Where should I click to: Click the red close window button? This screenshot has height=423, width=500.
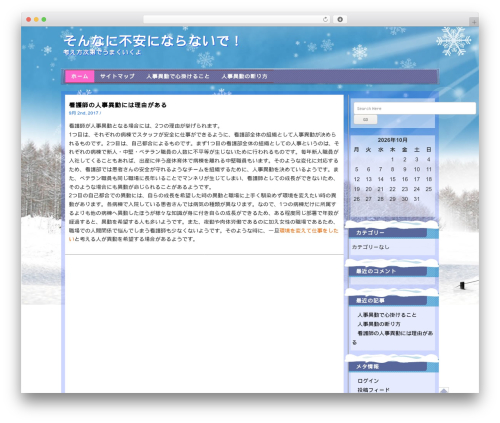[29, 19]
